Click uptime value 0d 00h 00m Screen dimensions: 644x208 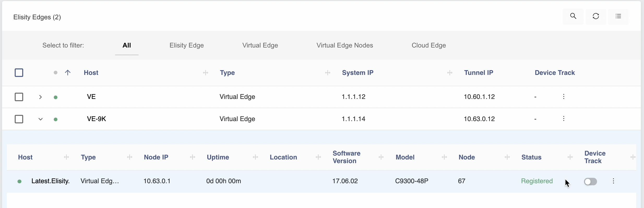224,181
